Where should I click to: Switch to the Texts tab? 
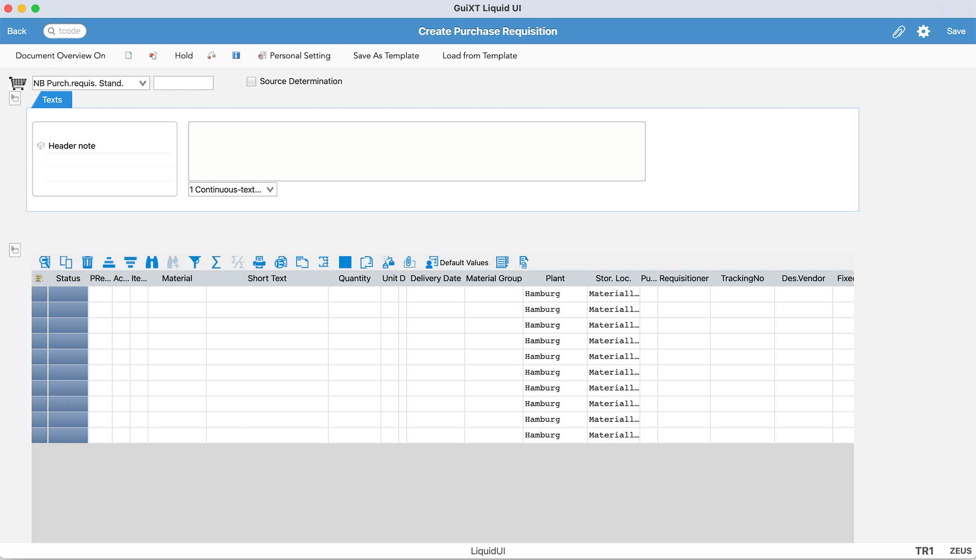click(x=52, y=99)
